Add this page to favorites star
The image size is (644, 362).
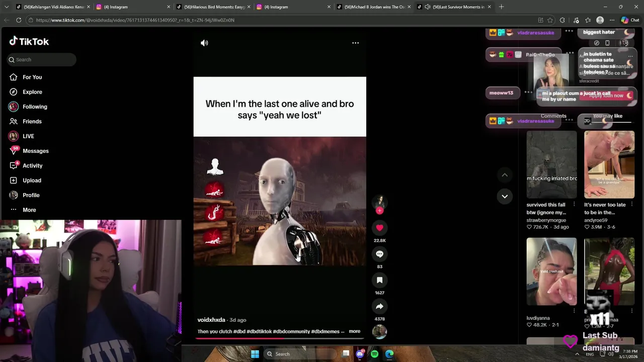[x=550, y=20]
